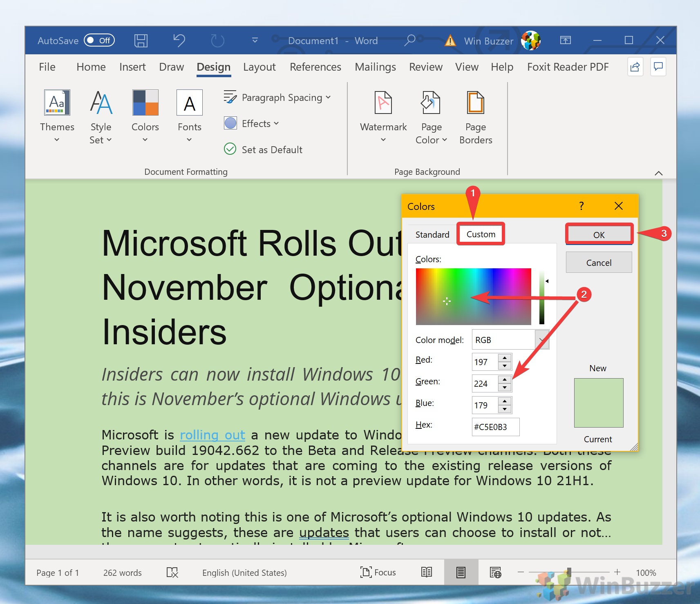Screen dimensions: 700x604
Task: Close the Colors dialog
Action: (x=619, y=206)
